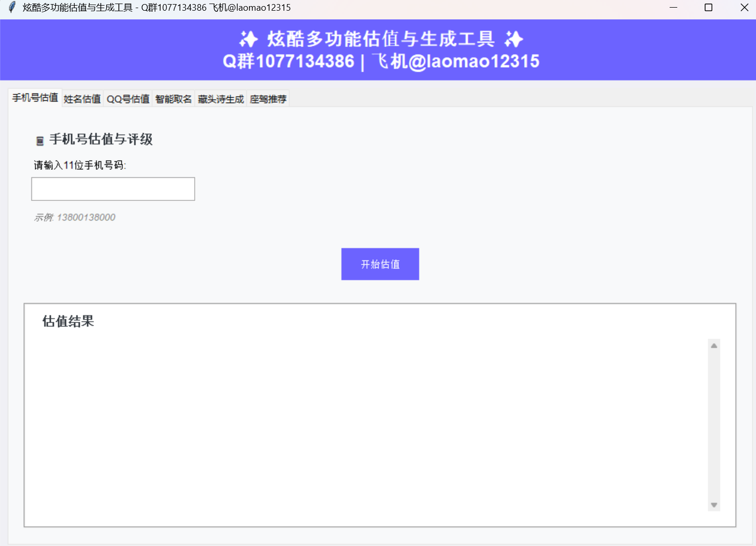Click the scrollbar down arrow in results panel
This screenshot has width=756, height=546.
pyautogui.click(x=714, y=505)
